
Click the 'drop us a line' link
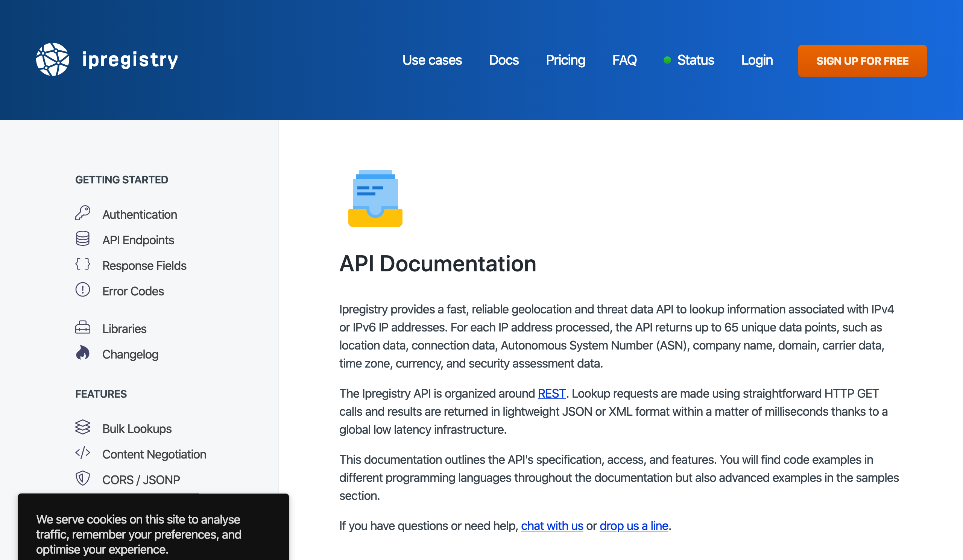(634, 526)
